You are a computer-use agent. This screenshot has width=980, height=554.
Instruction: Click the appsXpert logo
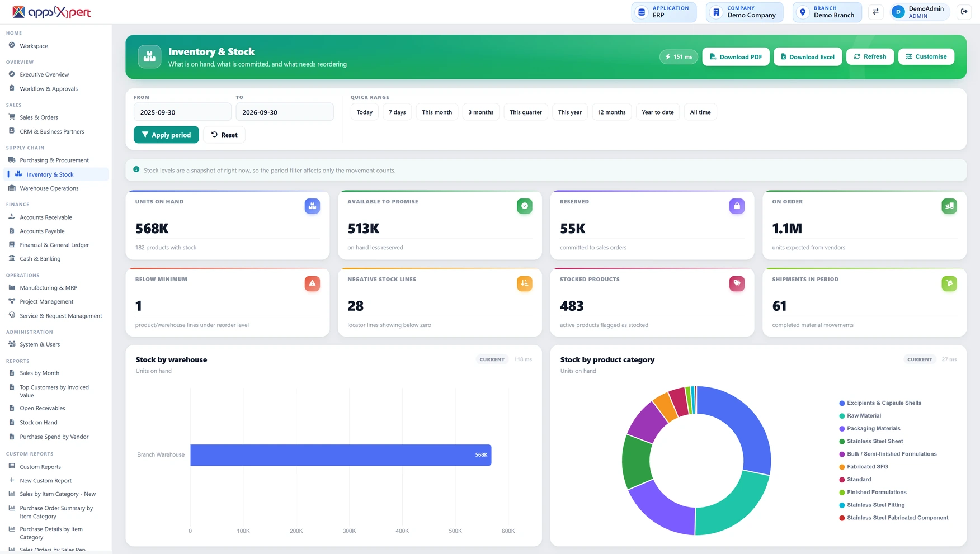(x=51, y=12)
